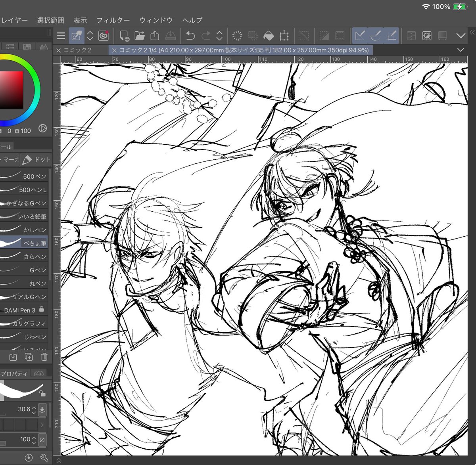Click the Open file folder icon
Image resolution: width=476 pixels, height=465 pixels.
(x=139, y=36)
